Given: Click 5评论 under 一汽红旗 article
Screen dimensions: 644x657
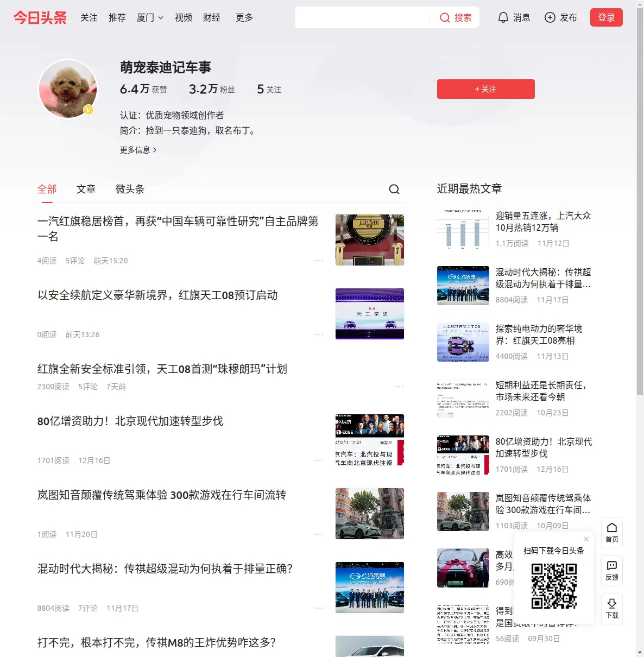Looking at the screenshot, I should click(75, 261).
